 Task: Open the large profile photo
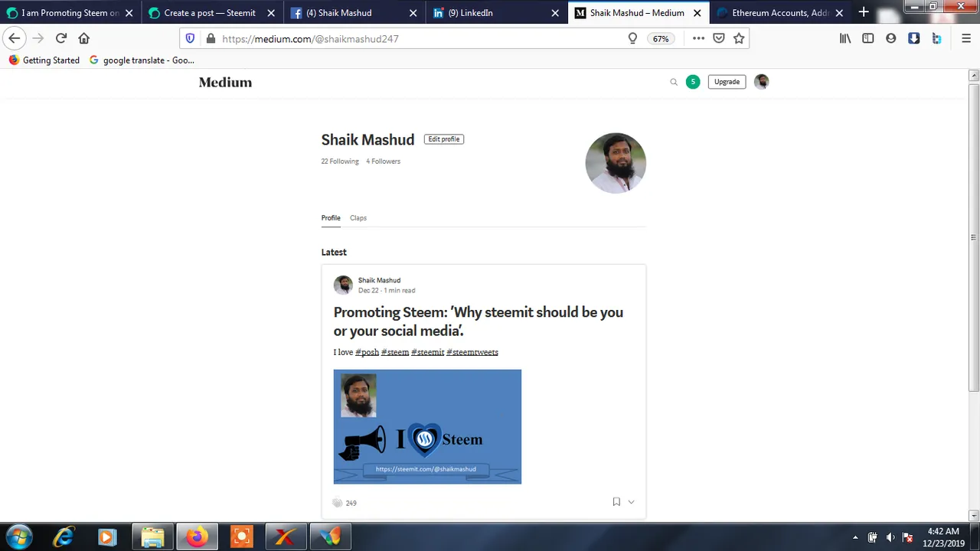616,163
